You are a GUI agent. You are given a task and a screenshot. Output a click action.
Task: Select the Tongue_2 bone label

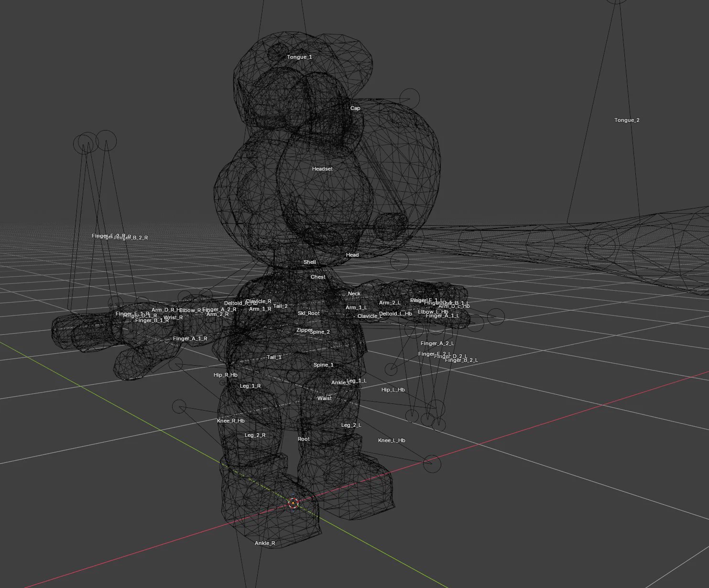627,120
